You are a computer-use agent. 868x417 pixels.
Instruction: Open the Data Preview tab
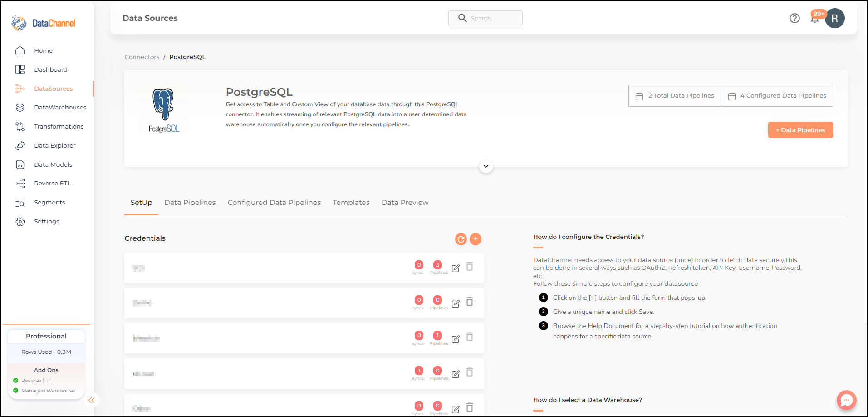point(405,203)
